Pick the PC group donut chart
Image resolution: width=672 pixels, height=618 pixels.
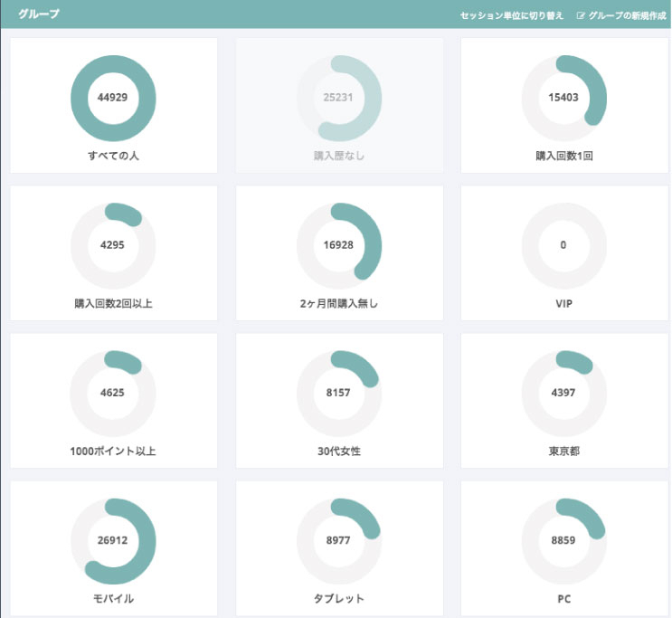pos(564,541)
